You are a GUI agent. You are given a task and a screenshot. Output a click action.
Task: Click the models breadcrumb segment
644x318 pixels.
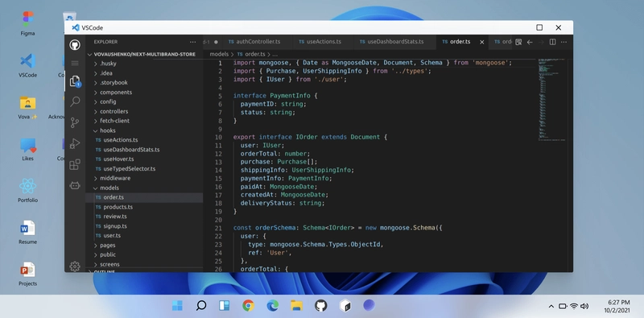(x=219, y=54)
